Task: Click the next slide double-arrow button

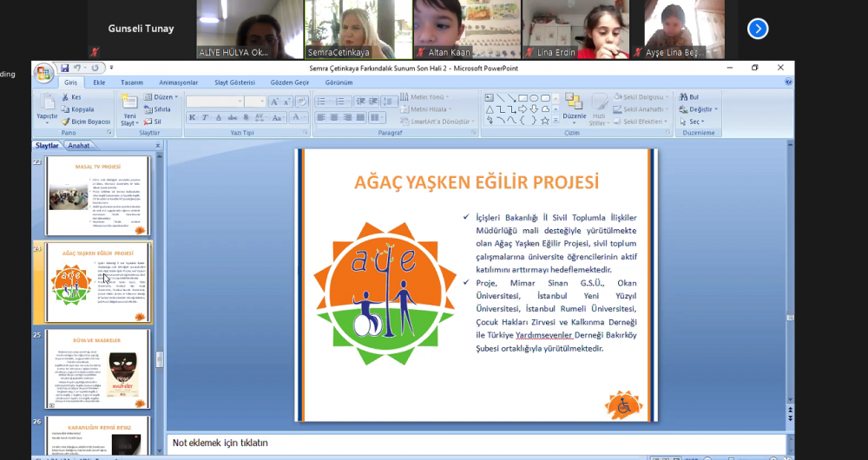Action: click(790, 418)
